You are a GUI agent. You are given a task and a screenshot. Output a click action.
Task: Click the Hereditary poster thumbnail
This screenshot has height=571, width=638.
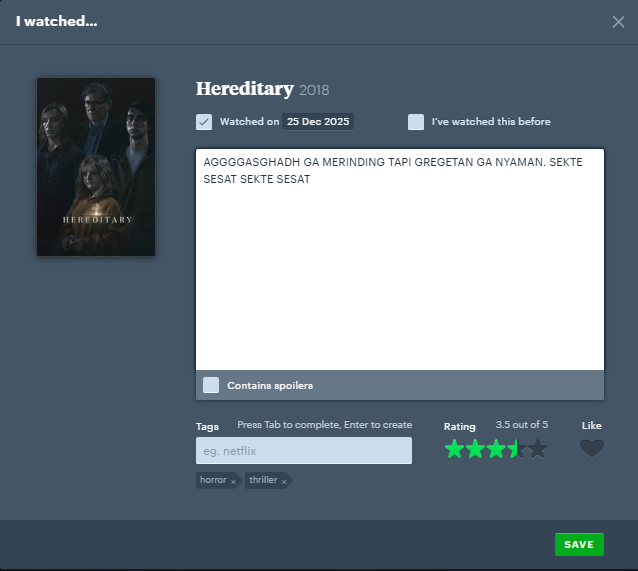click(96, 167)
